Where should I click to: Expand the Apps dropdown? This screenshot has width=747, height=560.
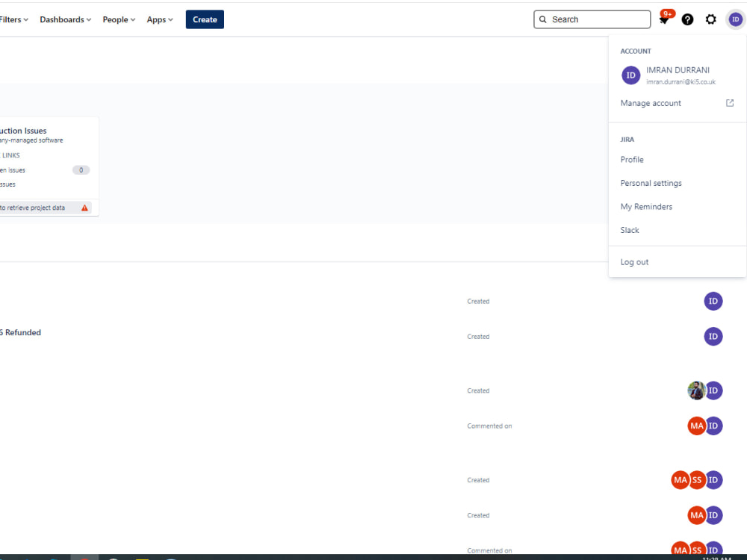[x=159, y=19]
